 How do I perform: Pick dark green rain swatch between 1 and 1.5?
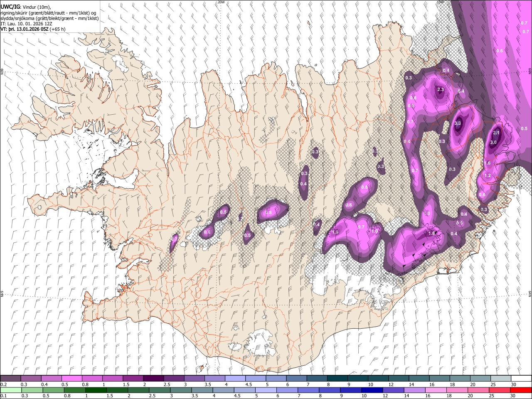pos(96,390)
